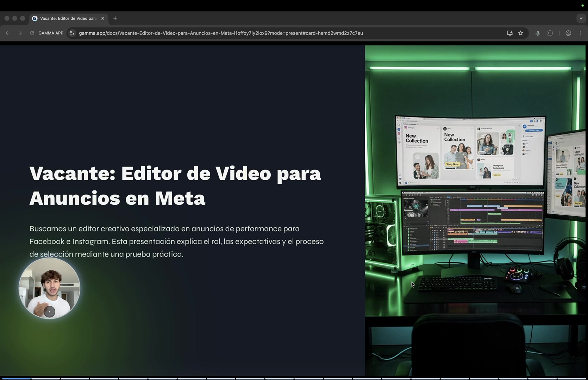Click the green-lit editing desk image

[475, 211]
